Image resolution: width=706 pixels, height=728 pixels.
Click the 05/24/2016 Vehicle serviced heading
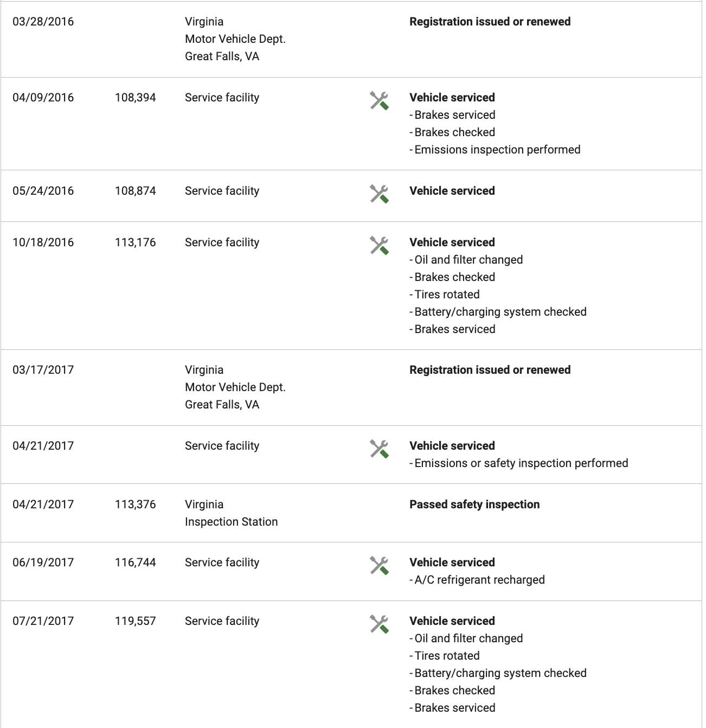(452, 191)
